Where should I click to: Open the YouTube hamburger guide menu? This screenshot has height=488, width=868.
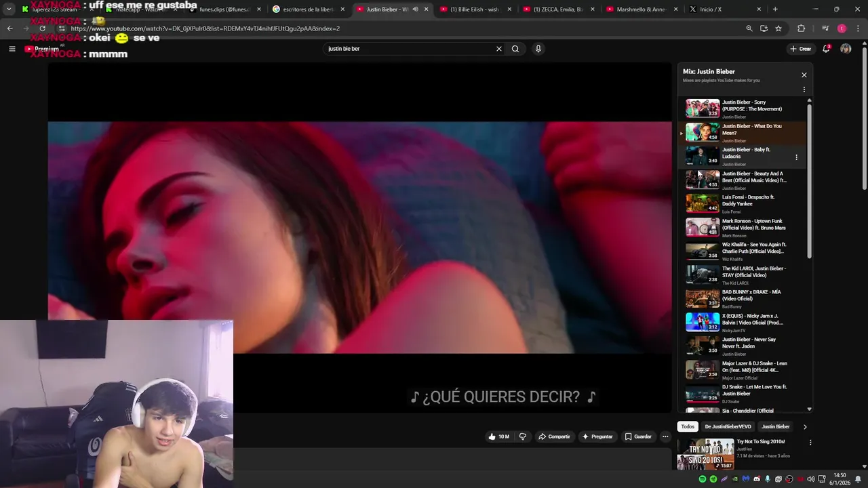(12, 49)
